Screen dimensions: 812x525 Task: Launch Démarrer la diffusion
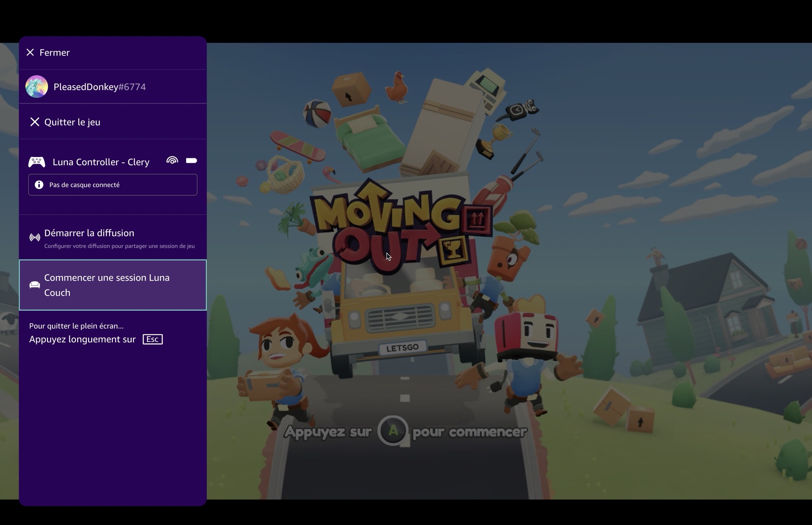click(89, 233)
